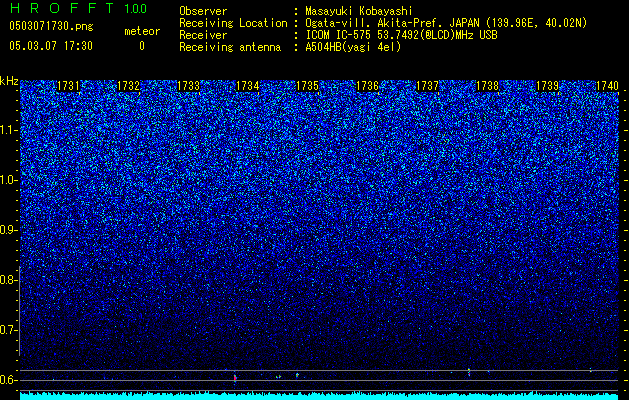Click the meteor count label

tap(142, 31)
